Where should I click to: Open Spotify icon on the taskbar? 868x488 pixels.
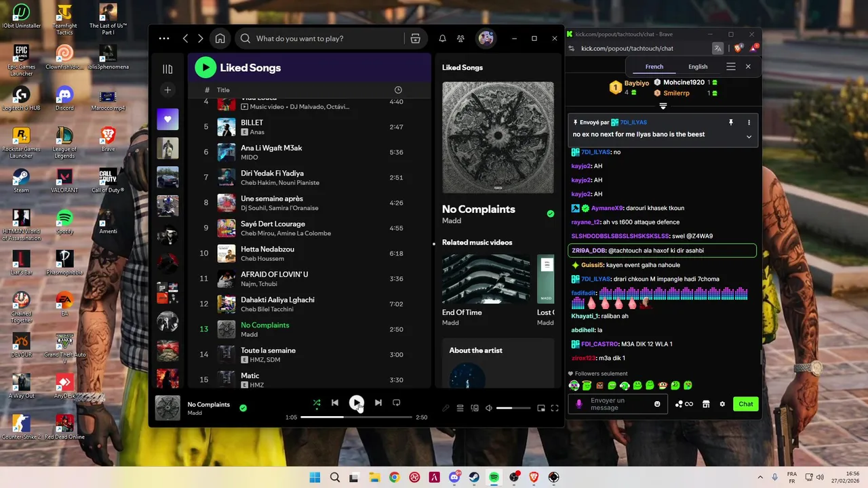(494, 477)
